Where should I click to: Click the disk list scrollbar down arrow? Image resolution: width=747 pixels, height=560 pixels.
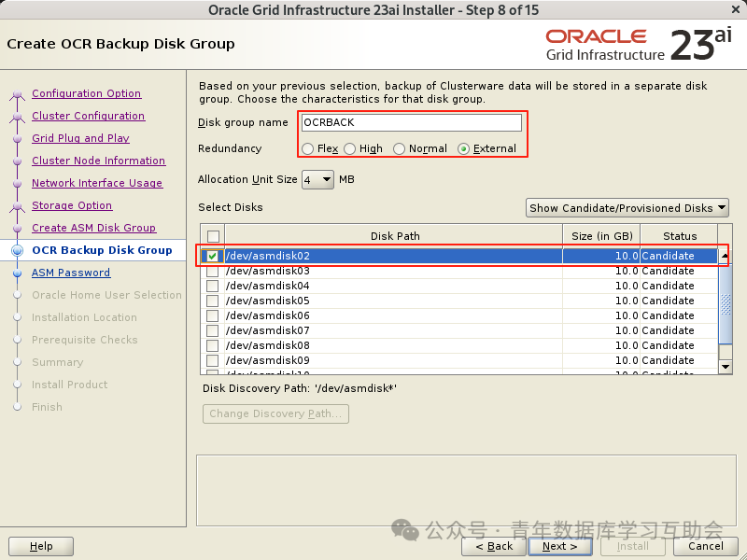(x=726, y=366)
